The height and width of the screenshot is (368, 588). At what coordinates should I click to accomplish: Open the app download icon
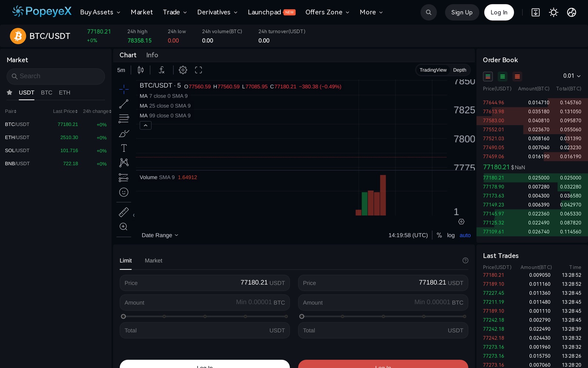pyautogui.click(x=535, y=12)
